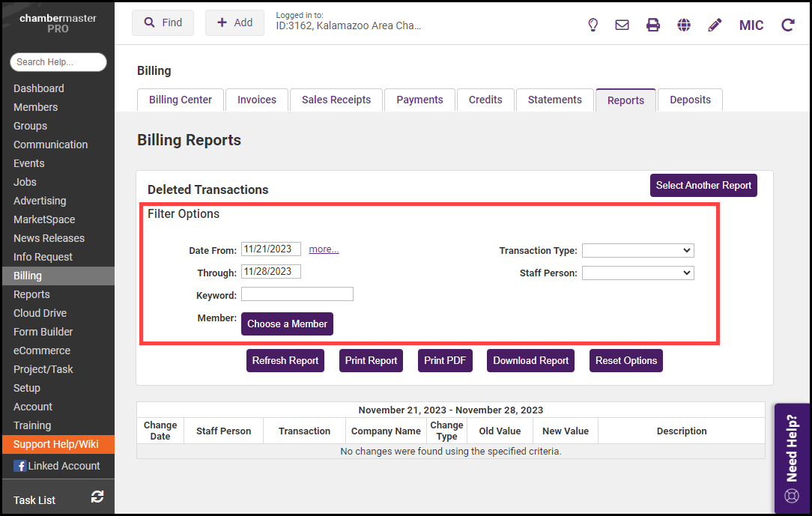Click the more... date options link
The width and height of the screenshot is (812, 516).
click(324, 249)
